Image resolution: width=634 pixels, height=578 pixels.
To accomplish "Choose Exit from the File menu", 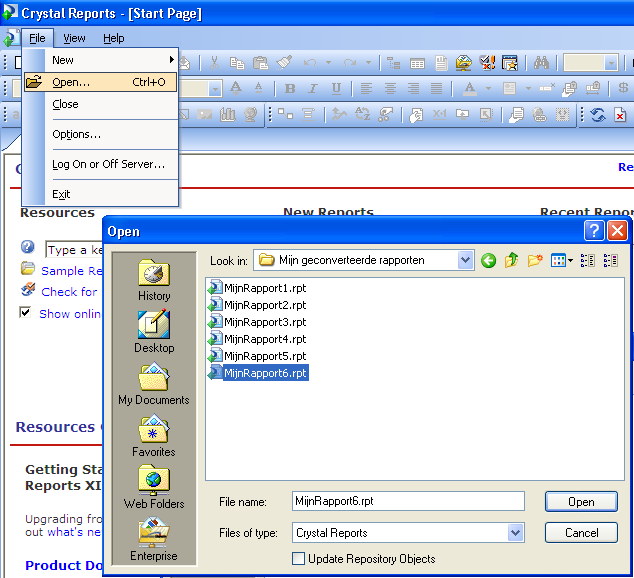I will tap(100, 194).
